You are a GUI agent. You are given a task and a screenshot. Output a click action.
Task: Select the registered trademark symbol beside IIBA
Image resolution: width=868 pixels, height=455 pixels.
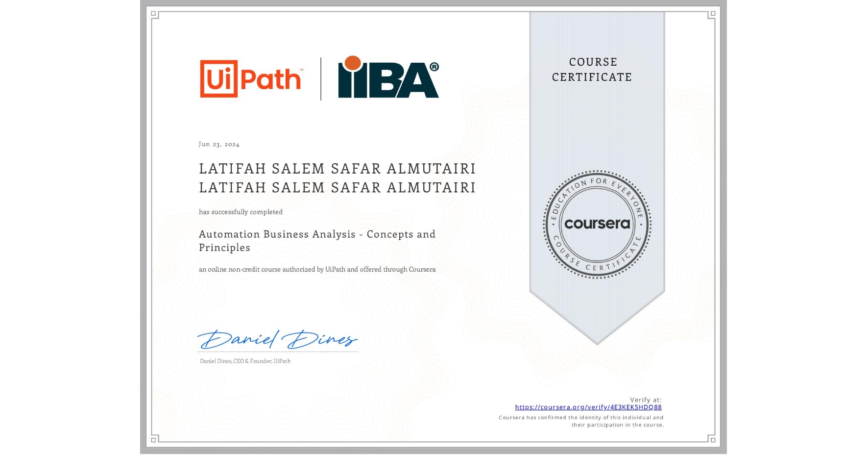(x=435, y=65)
